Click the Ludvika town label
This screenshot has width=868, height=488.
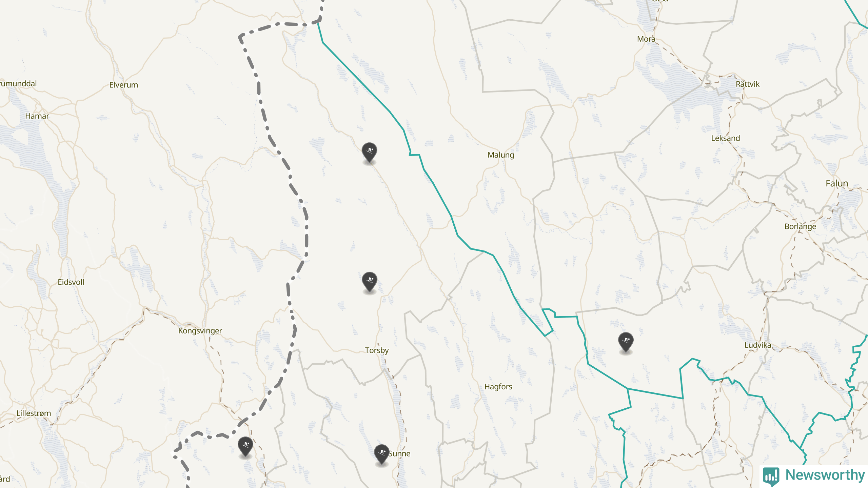(758, 345)
